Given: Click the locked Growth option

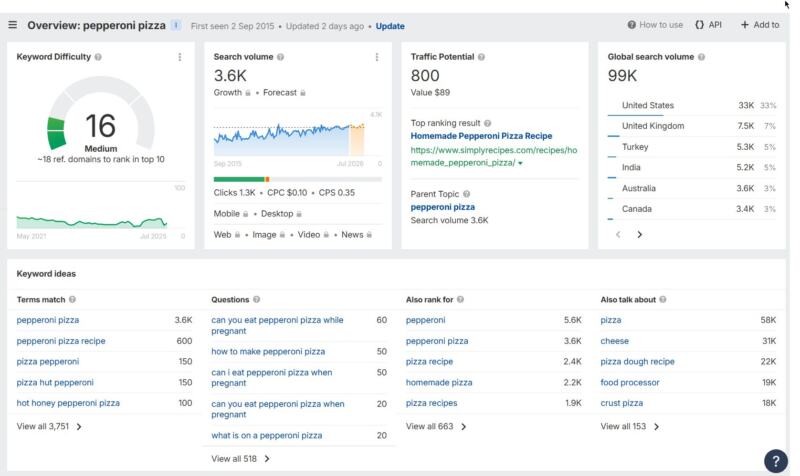Looking at the screenshot, I should tap(232, 93).
